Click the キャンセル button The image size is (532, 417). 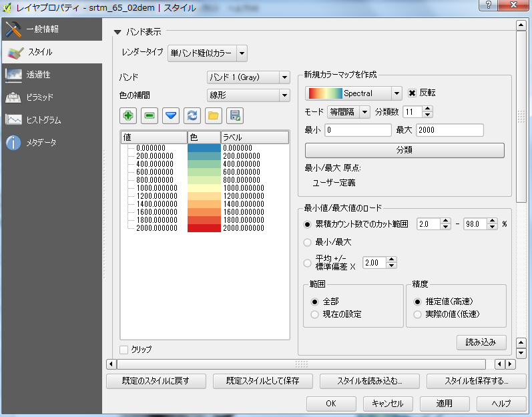388,404
